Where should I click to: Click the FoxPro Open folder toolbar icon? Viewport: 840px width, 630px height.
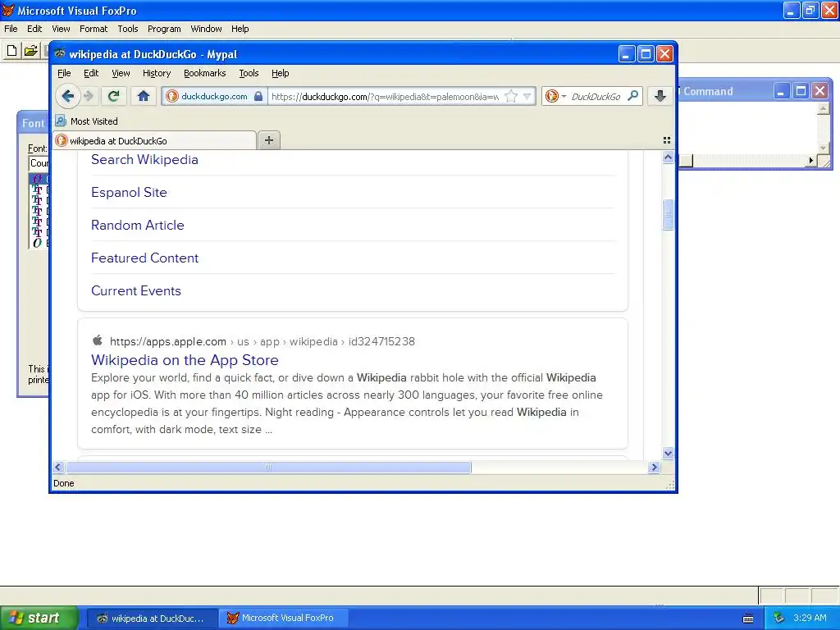pos(31,51)
